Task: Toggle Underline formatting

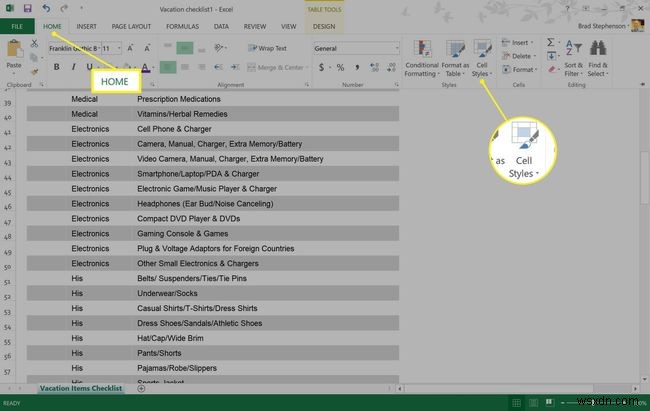Action: tap(89, 67)
